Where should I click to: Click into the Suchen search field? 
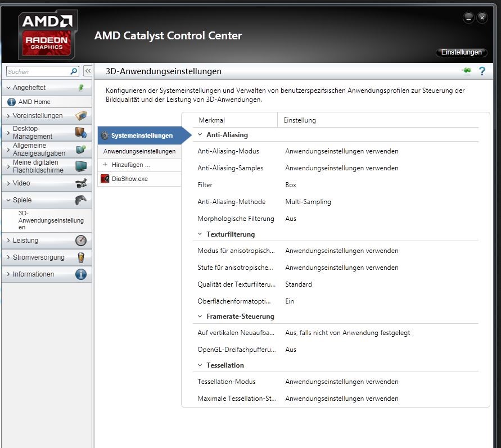click(37, 71)
